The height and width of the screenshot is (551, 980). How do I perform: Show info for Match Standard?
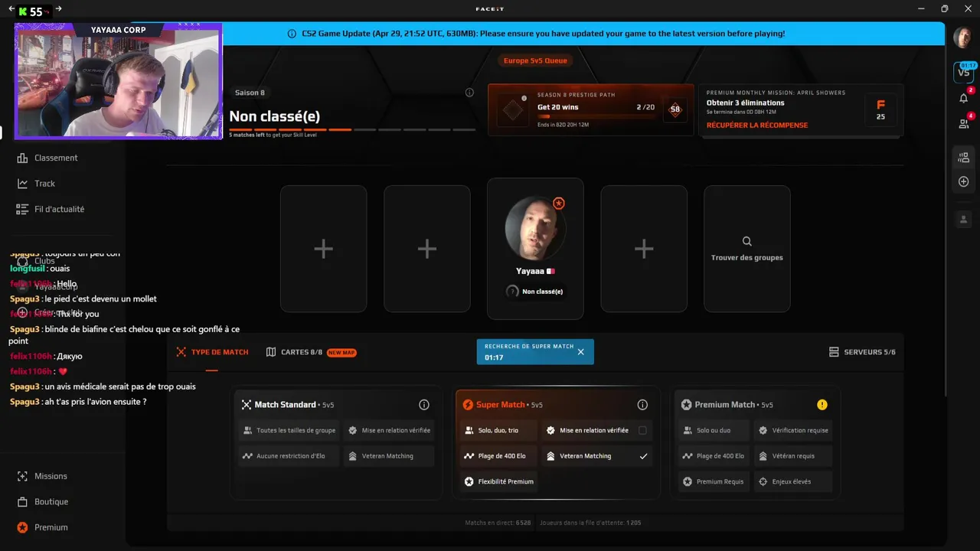click(424, 405)
